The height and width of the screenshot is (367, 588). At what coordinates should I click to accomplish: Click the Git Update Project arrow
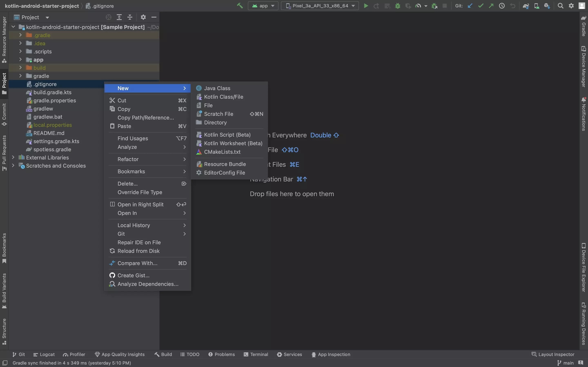(x=470, y=6)
